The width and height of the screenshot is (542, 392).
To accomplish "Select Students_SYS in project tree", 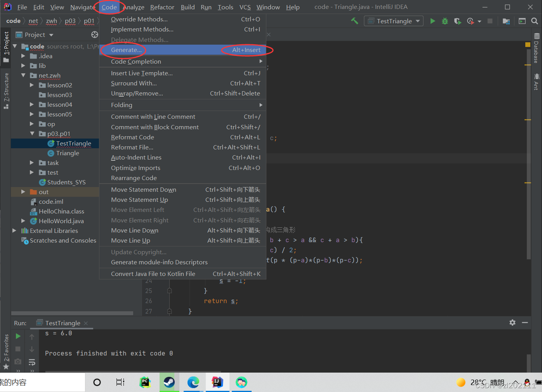I will (x=66, y=182).
